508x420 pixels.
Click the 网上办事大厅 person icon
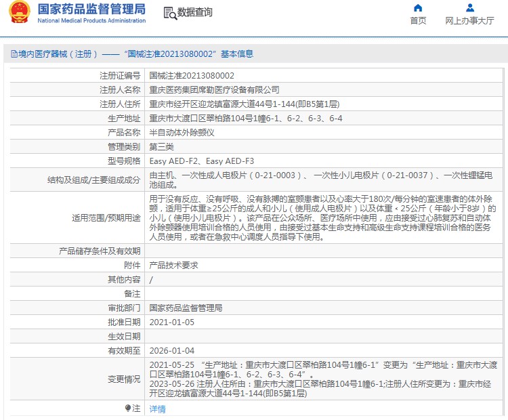point(469,8)
